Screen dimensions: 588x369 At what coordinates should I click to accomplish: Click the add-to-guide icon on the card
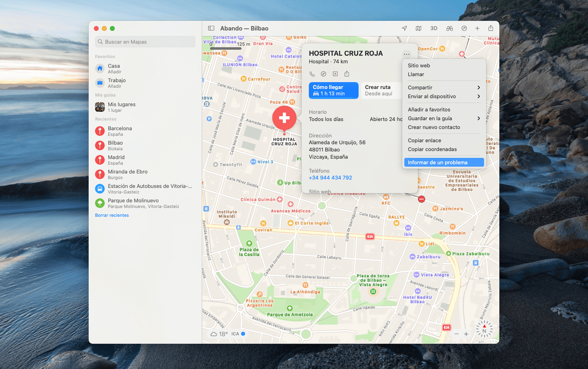(336, 74)
